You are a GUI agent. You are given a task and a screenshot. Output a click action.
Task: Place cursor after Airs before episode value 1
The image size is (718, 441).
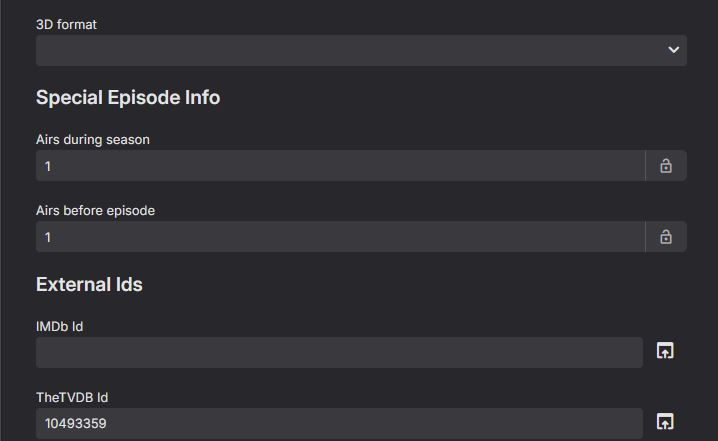click(52, 237)
